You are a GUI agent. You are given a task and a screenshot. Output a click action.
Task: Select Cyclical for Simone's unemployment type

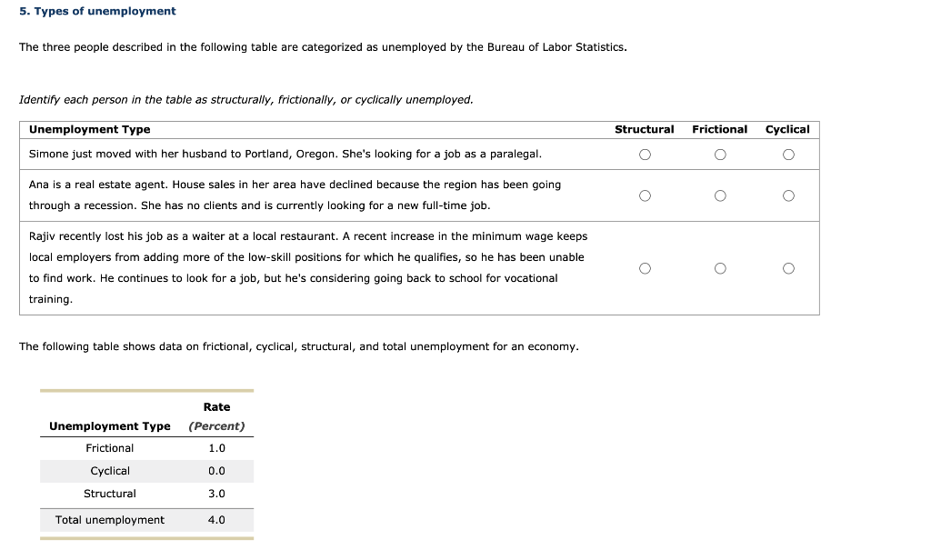coord(787,155)
